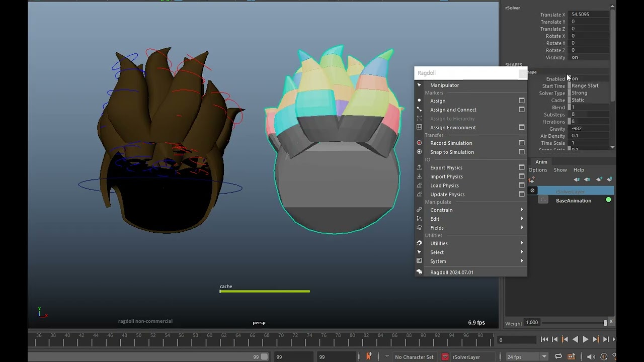Open the No Character Set dropdown
Image resolution: width=644 pixels, height=362 pixels.
pos(414,357)
